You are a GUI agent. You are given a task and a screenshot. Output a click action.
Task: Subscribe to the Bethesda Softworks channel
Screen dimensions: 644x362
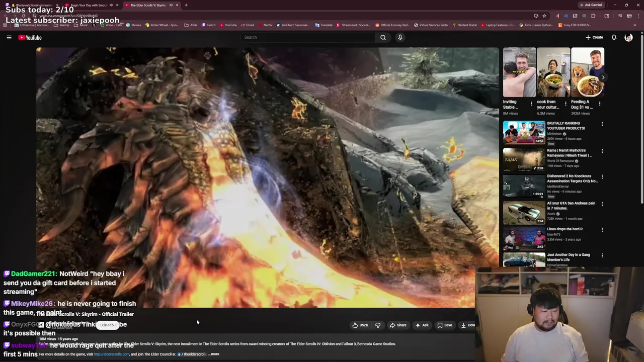click(x=108, y=325)
